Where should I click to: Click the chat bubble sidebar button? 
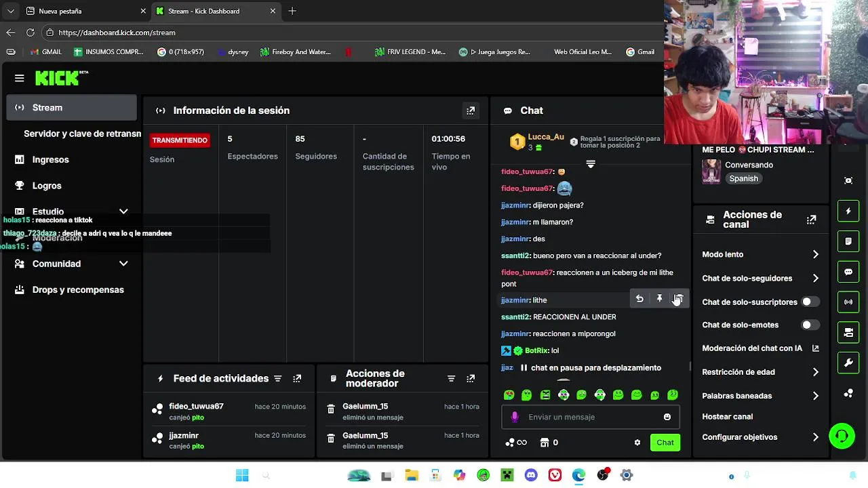[848, 272]
